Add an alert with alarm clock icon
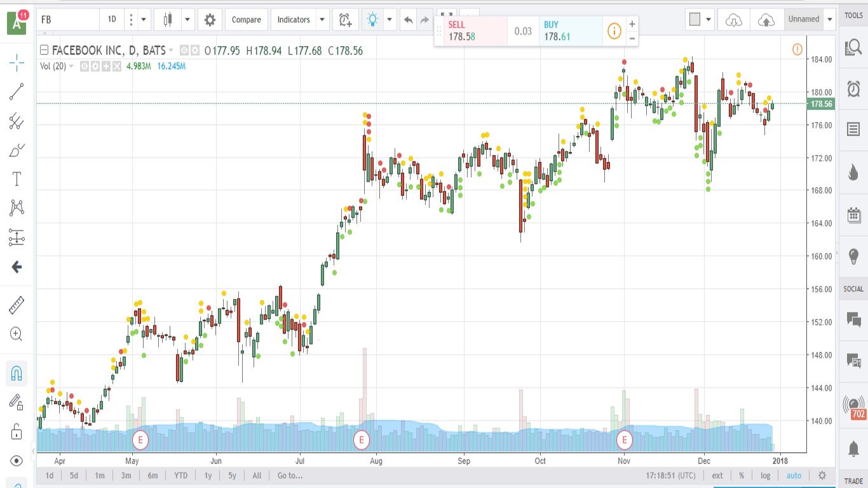The width and height of the screenshot is (868, 488). click(x=345, y=20)
